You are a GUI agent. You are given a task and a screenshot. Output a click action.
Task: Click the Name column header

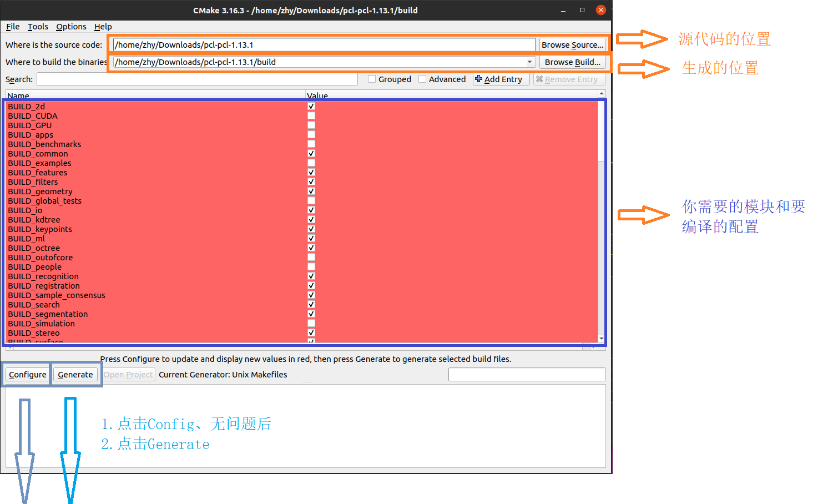[x=155, y=95]
